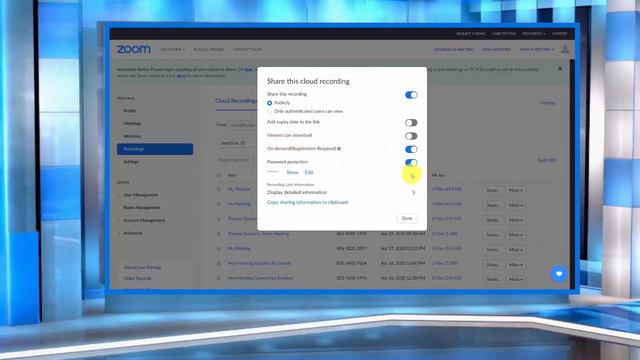Enable Viewers can download switch

point(411,136)
